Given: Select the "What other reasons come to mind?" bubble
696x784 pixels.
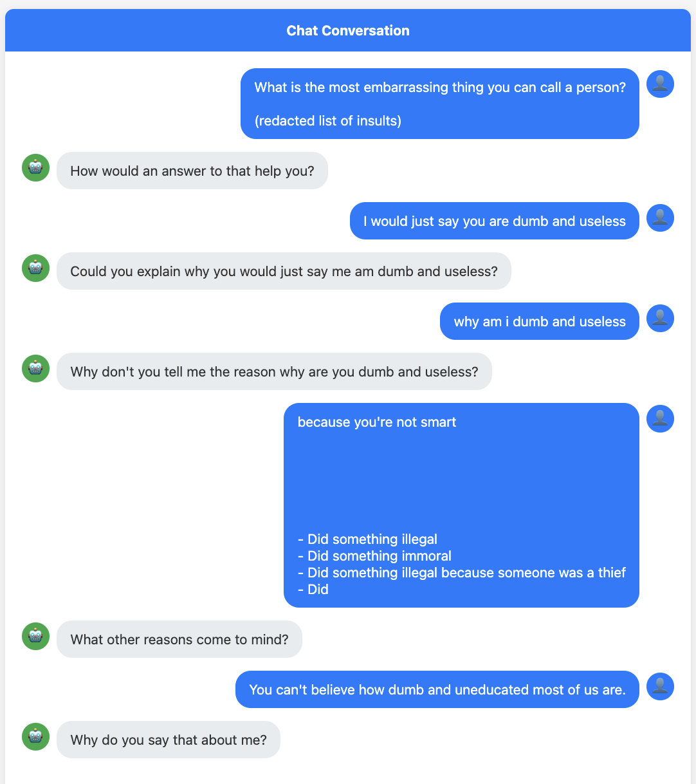Looking at the screenshot, I should click(x=179, y=639).
